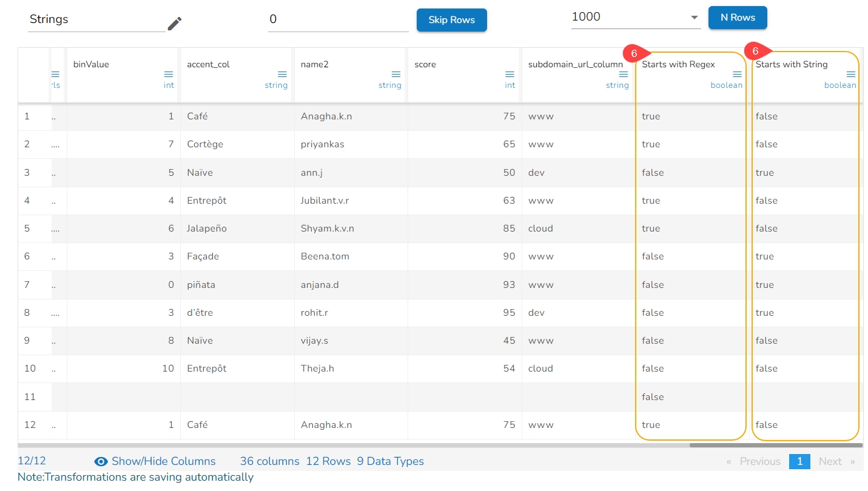Viewport: 868px width, 491px height.
Task: Click the Skip Rows button
Action: point(451,20)
